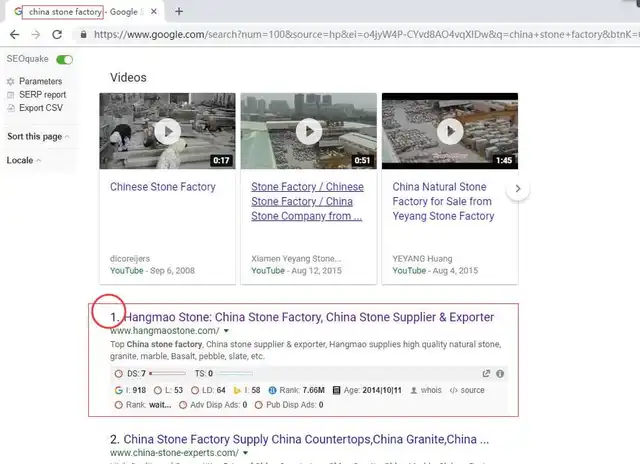
Task: Click Alexa Rank 7.66M icon
Action: 272,390
